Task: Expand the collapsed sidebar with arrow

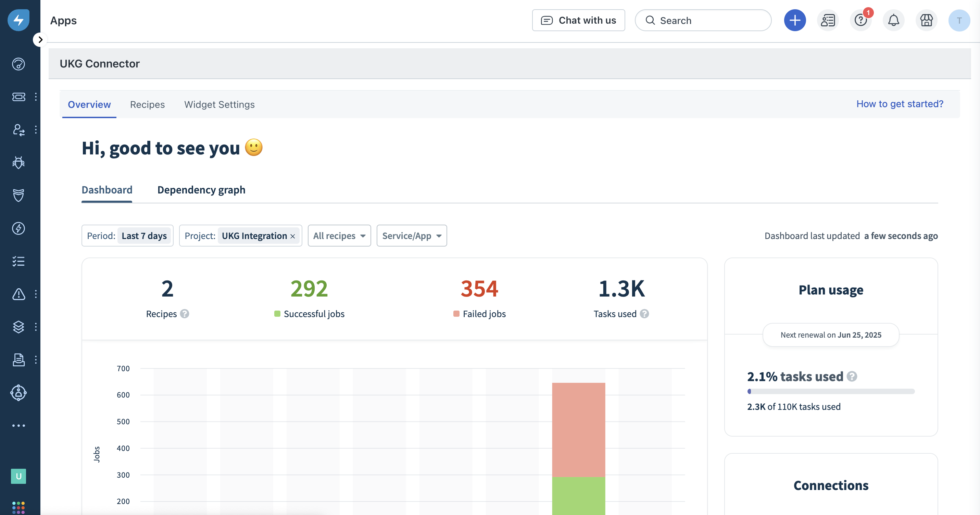Action: 40,40
